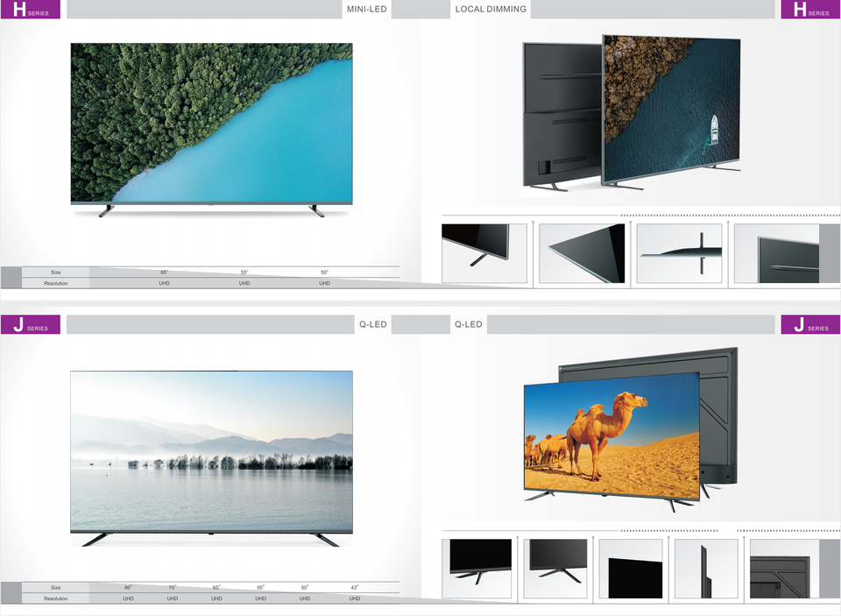Open H Series thin edge angled panel thumbnail

[x=582, y=253]
